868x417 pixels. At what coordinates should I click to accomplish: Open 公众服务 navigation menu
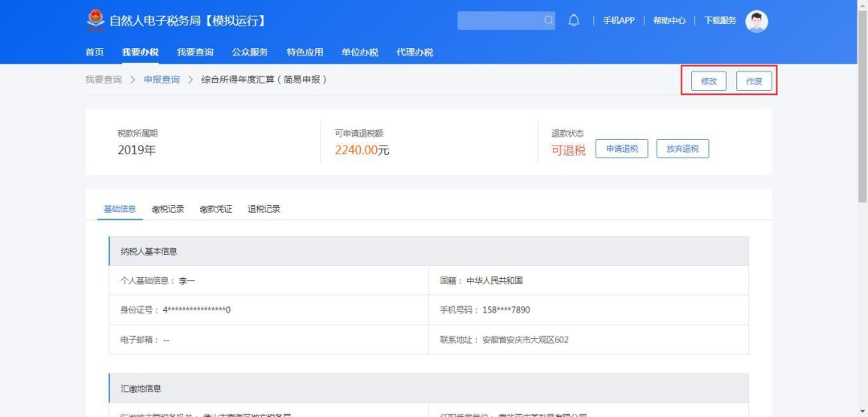[250, 52]
